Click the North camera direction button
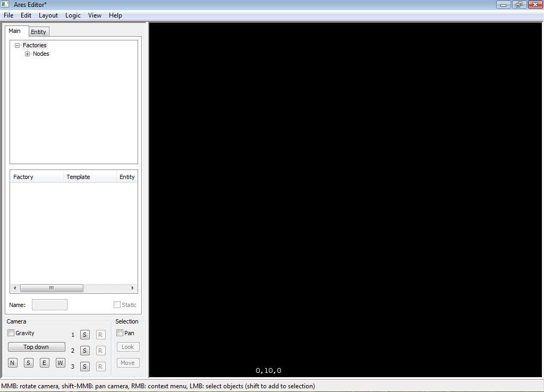The height and width of the screenshot is (392, 544). click(x=13, y=363)
